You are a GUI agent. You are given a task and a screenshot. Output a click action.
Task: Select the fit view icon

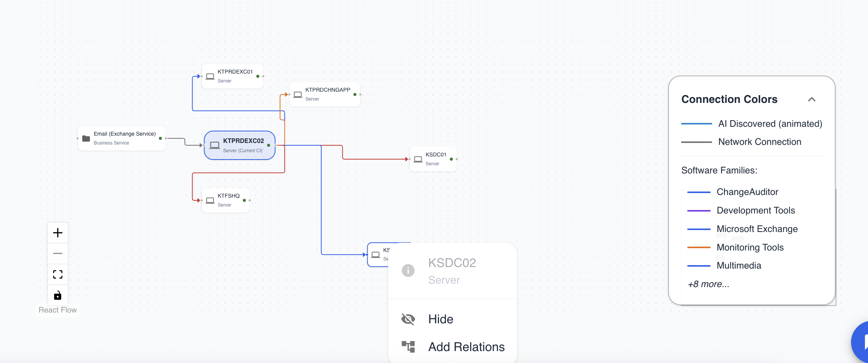click(x=57, y=274)
